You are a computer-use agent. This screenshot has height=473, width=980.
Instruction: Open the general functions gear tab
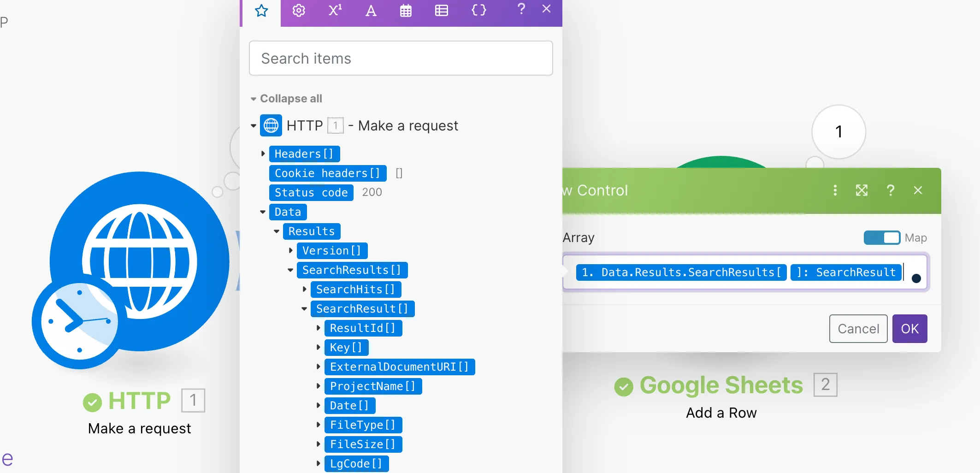tap(299, 11)
